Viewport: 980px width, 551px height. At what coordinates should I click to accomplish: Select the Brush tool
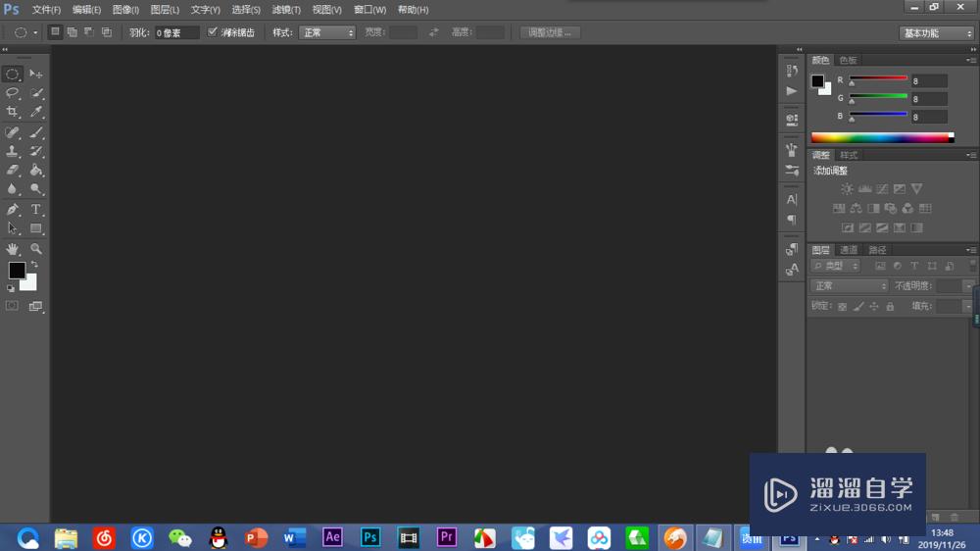(x=36, y=132)
